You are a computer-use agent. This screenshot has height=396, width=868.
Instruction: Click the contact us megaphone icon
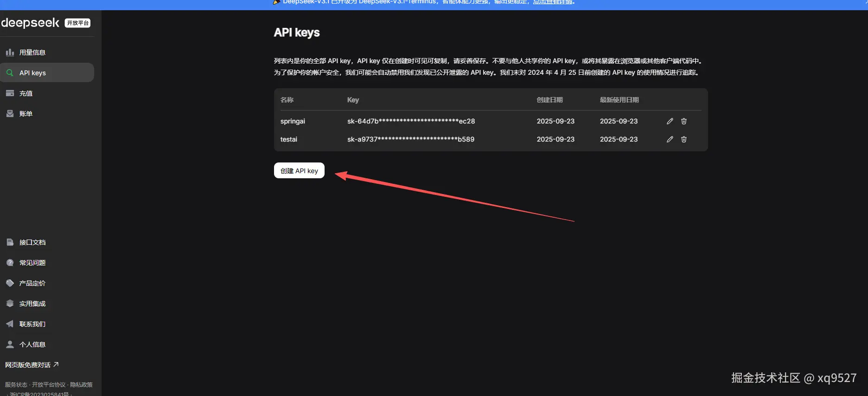coord(10,324)
